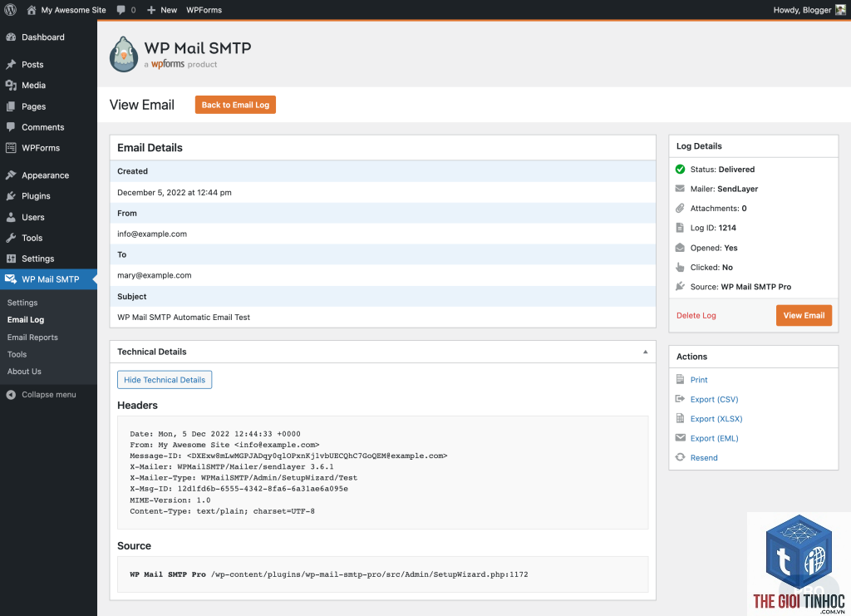Click the Settings sliders icon in sidebar
Image resolution: width=851 pixels, height=616 pixels.
click(11, 259)
